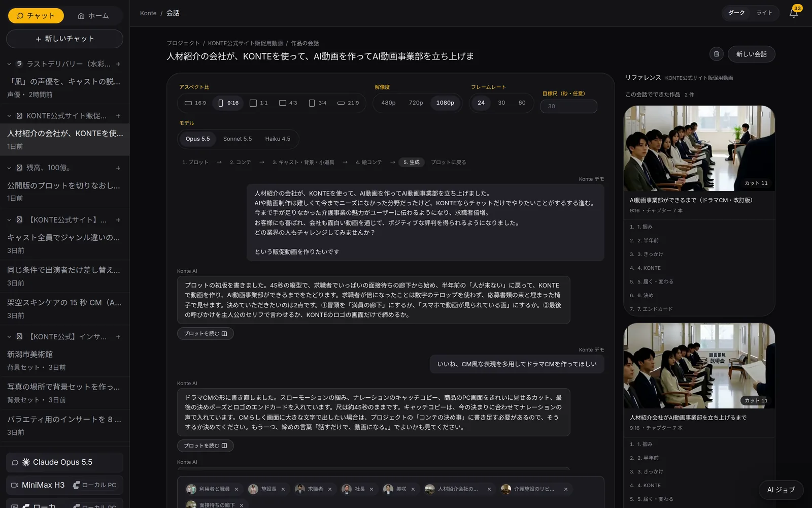
Task: Click the 目標尺 seconds input field
Action: 569,106
